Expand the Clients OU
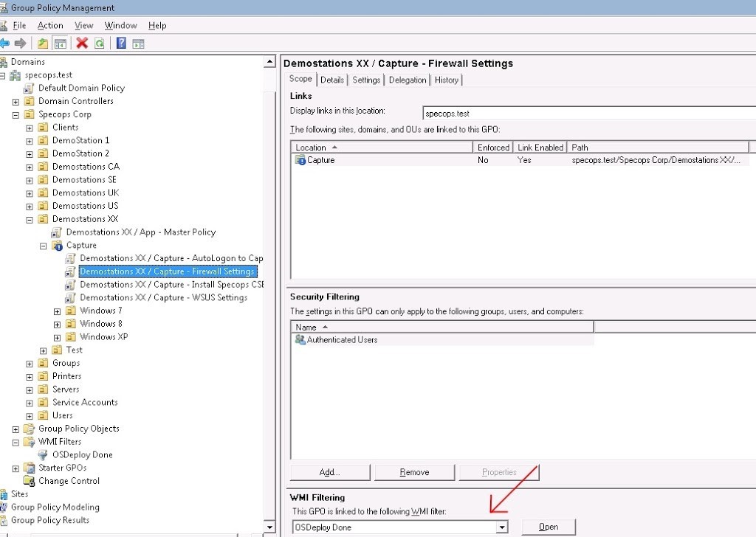The image size is (756, 537). 30,128
